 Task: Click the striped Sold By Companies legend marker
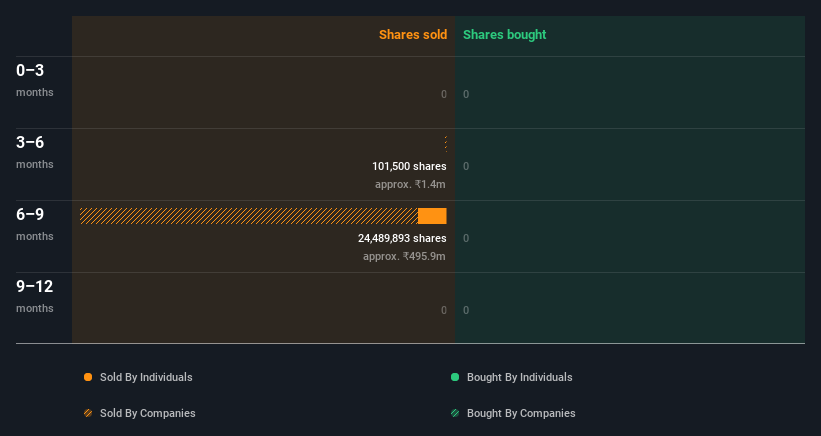[88, 413]
